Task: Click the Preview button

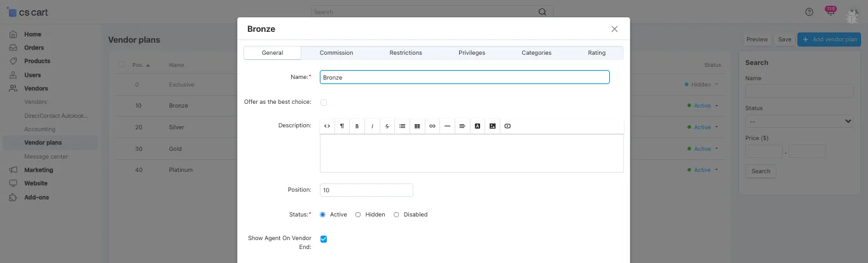Action: coord(757,39)
